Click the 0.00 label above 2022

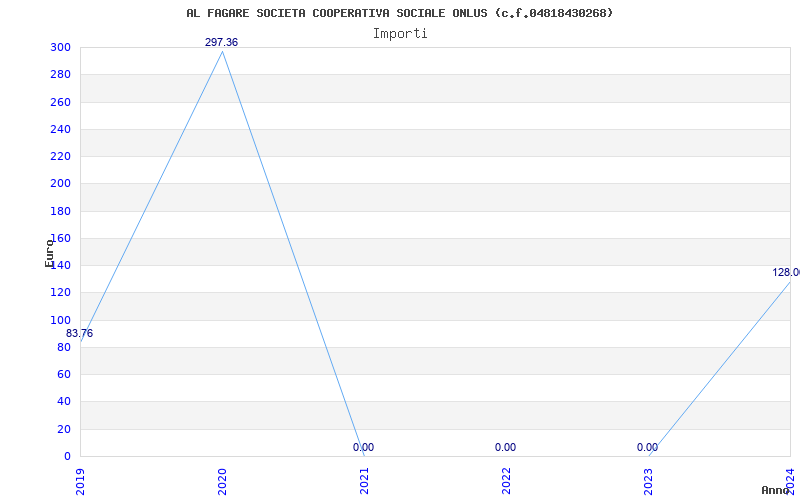(505, 447)
